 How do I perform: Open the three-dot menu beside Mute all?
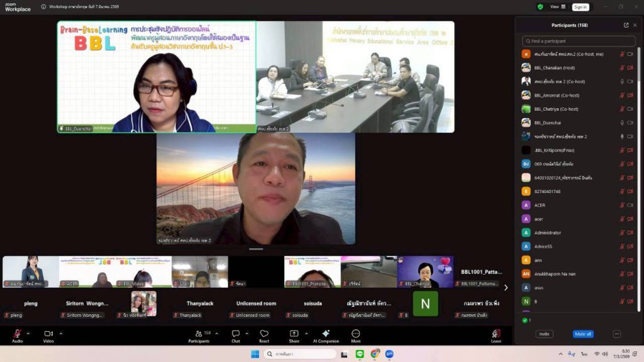[x=616, y=334]
